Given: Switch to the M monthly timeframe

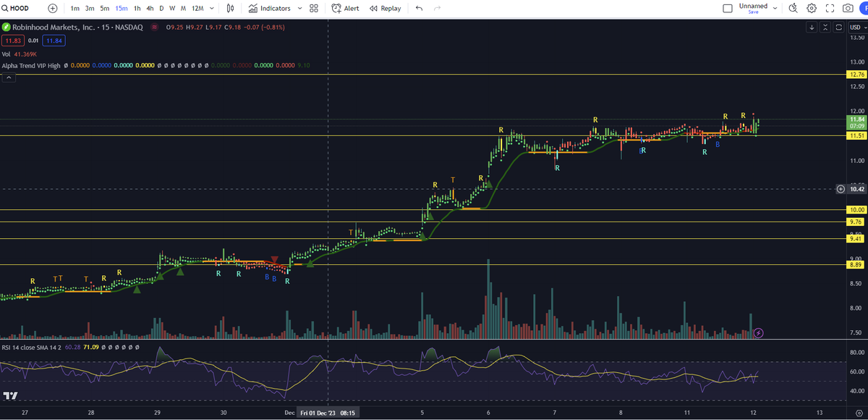Looking at the screenshot, I should point(184,8).
